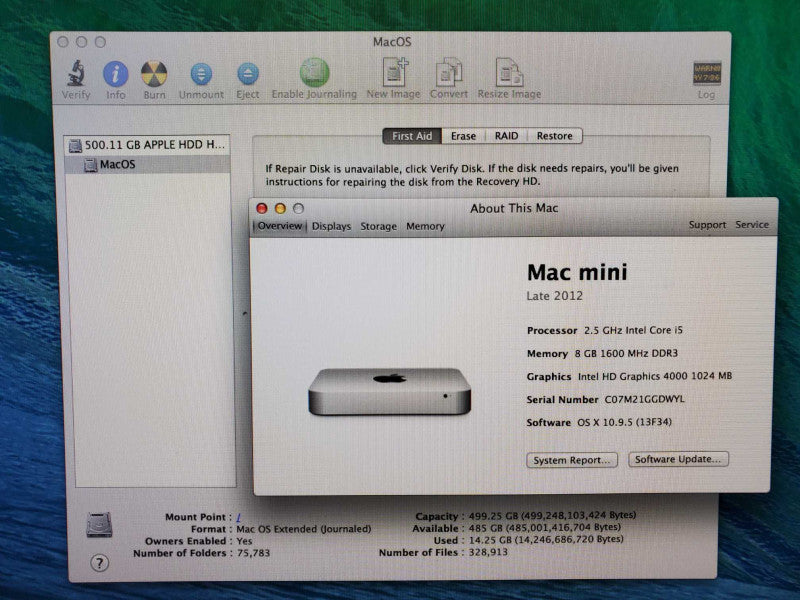800x600 pixels.
Task: Click the mount point slash link
Action: [x=238, y=517]
